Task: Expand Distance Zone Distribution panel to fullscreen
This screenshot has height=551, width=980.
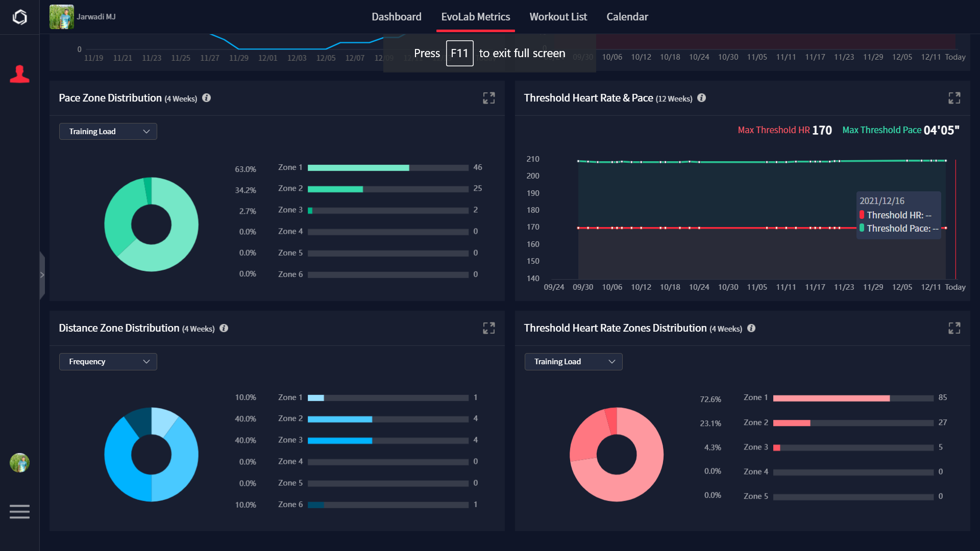Action: (488, 328)
